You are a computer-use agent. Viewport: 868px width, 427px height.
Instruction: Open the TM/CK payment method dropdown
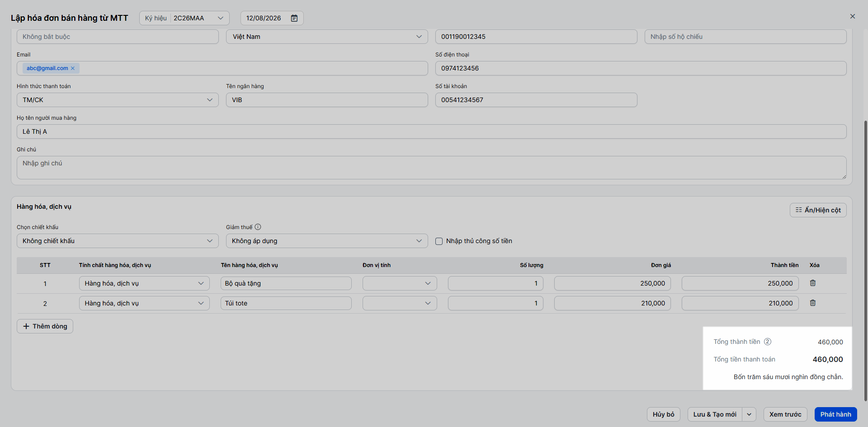(118, 100)
